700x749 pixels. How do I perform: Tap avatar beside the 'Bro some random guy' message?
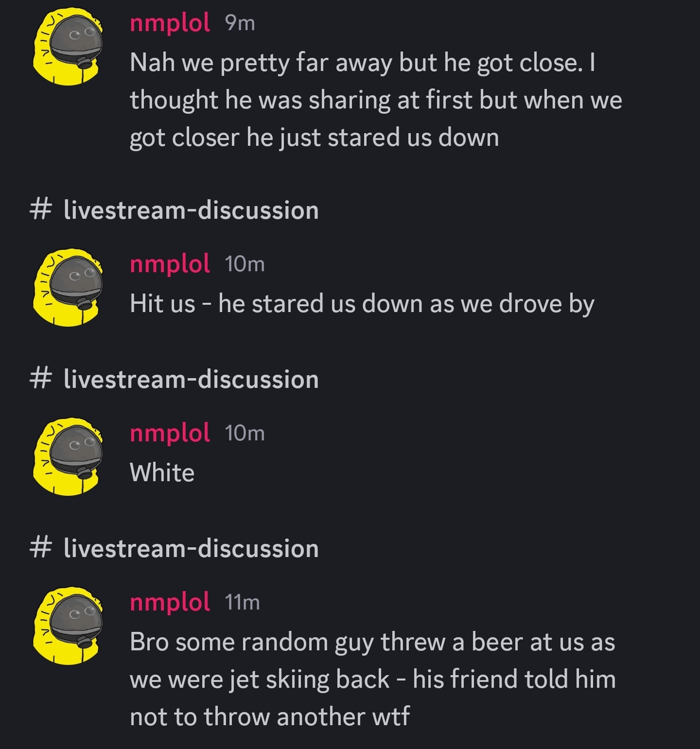coord(68,625)
